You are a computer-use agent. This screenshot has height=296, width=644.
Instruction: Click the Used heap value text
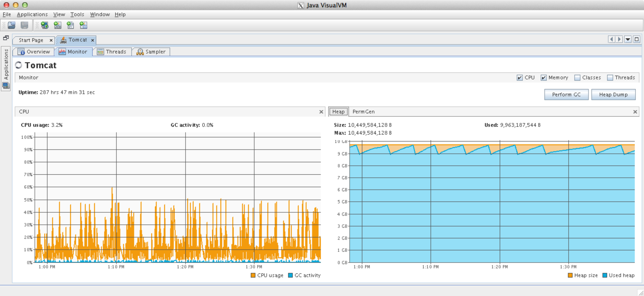point(520,125)
